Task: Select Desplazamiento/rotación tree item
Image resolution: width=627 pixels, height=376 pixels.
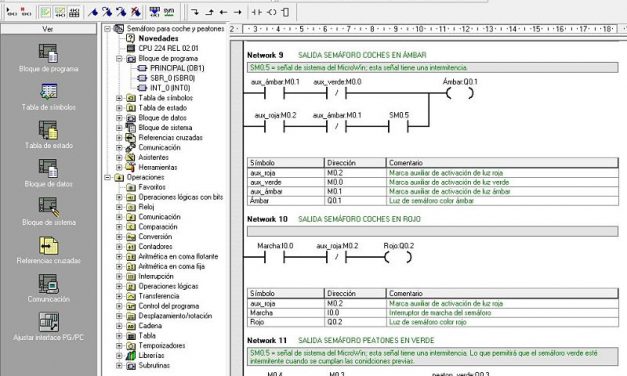Action: point(175,316)
